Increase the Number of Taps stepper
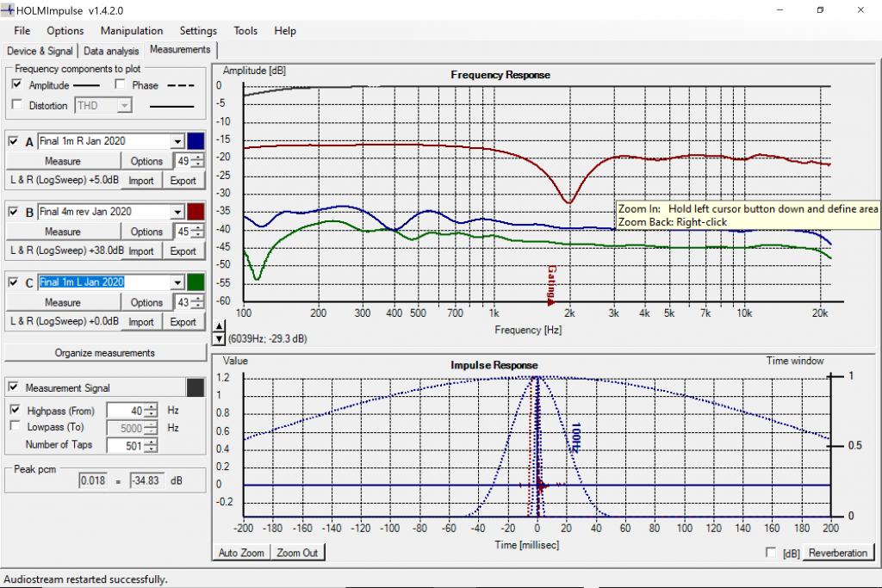The height and width of the screenshot is (588, 882). 152,442
